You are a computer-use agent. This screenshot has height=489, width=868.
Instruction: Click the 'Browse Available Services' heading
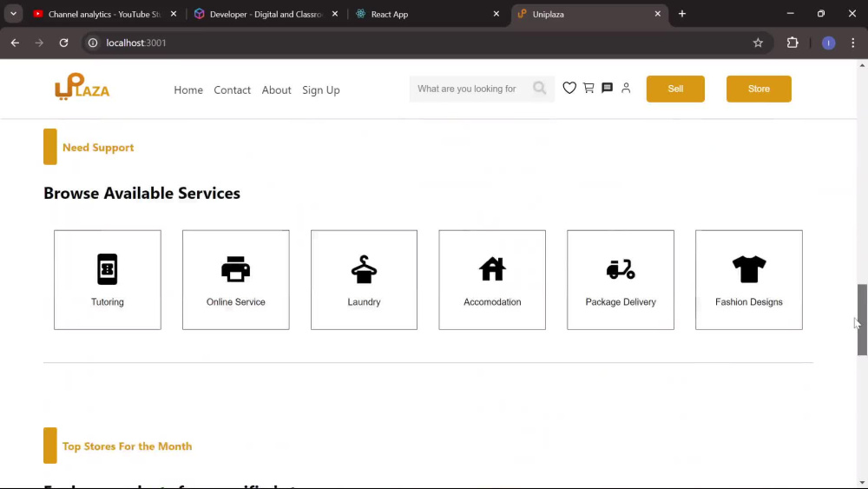coord(141,193)
